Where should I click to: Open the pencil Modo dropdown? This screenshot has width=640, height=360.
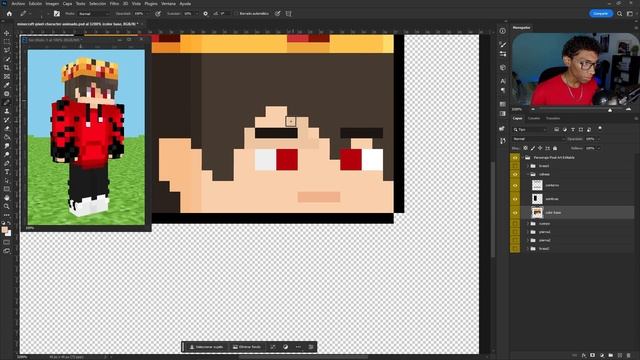click(94, 13)
